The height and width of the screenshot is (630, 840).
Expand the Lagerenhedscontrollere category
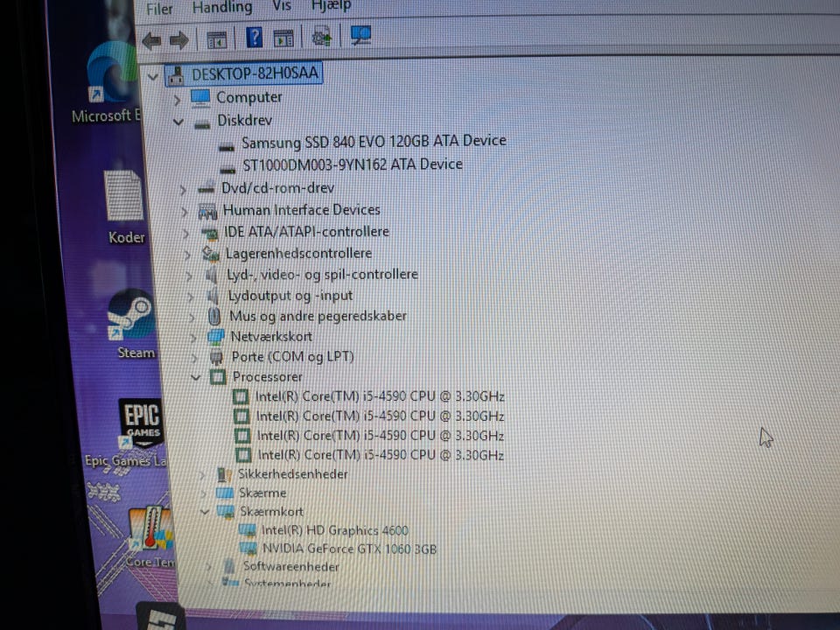click(x=187, y=255)
